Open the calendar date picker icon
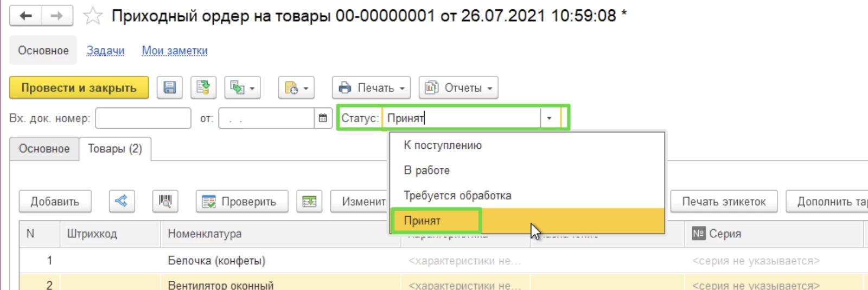Viewport: 868px width, 290px height. pos(323,118)
